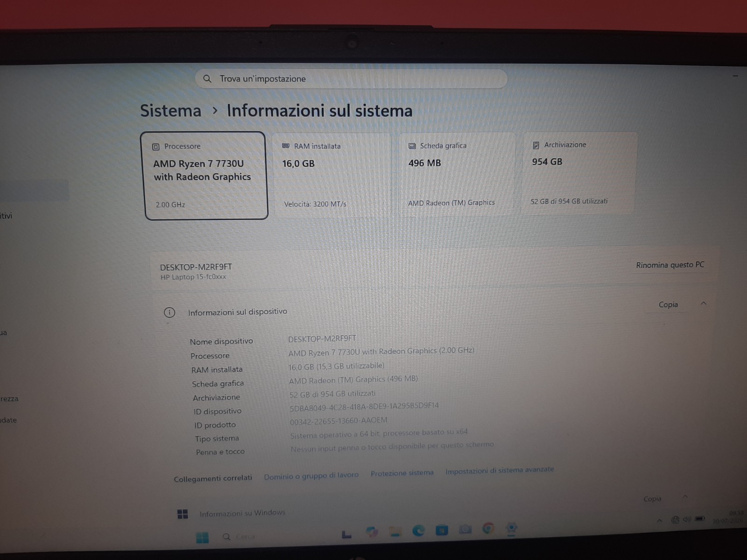Open the camera app taskbar icon
This screenshot has width=747, height=560.
[x=465, y=529]
